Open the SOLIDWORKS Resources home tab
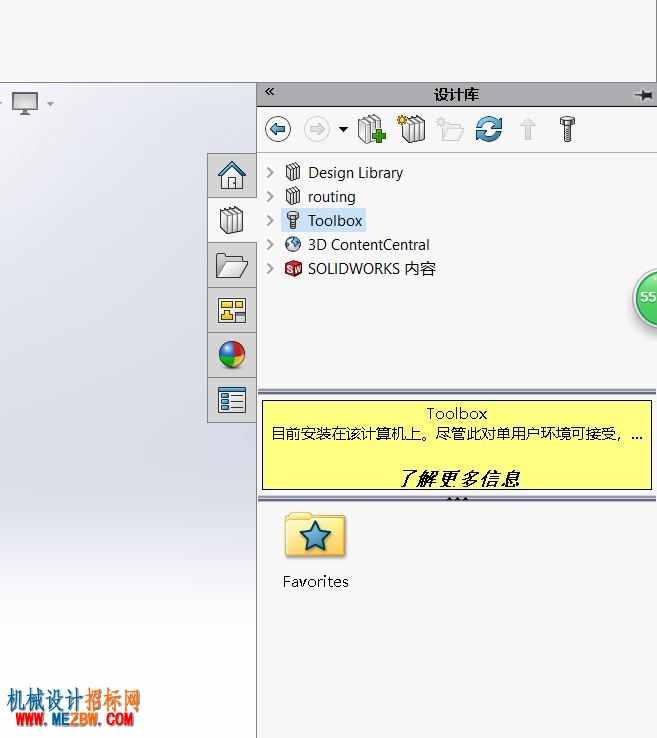The width and height of the screenshot is (657, 738). (x=232, y=175)
